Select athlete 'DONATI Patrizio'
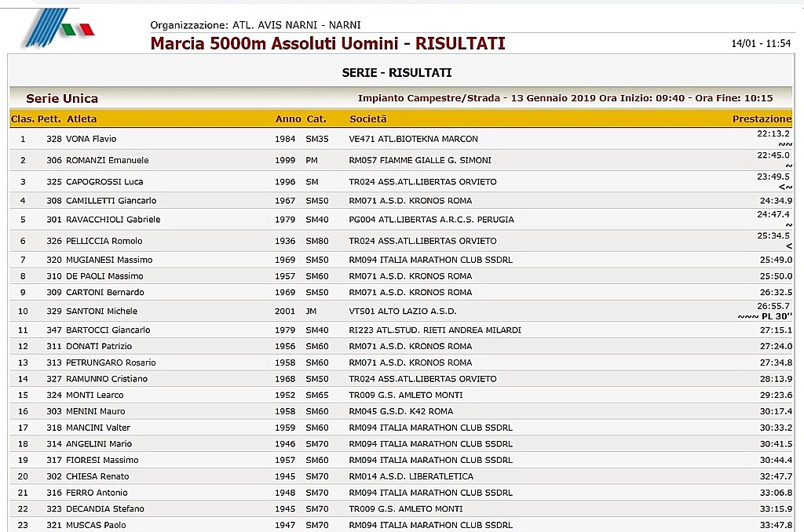The image size is (804, 532). click(99, 347)
